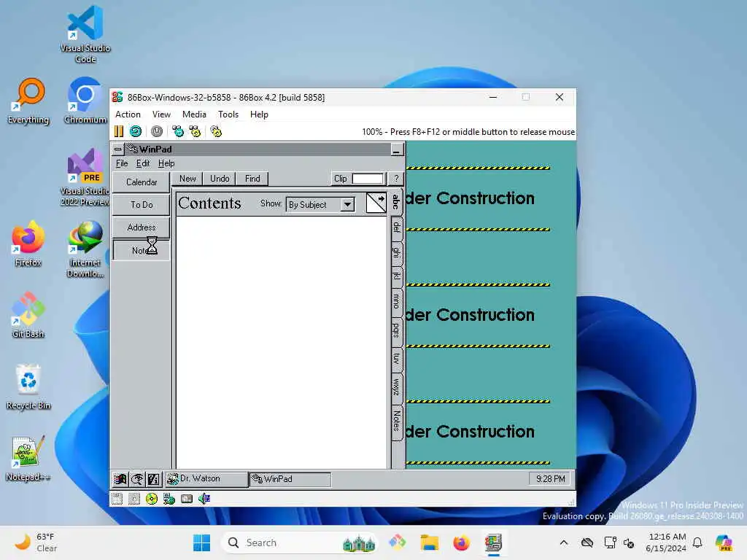Pause the 86Box emulation
This screenshot has height=560, width=747.
click(119, 131)
